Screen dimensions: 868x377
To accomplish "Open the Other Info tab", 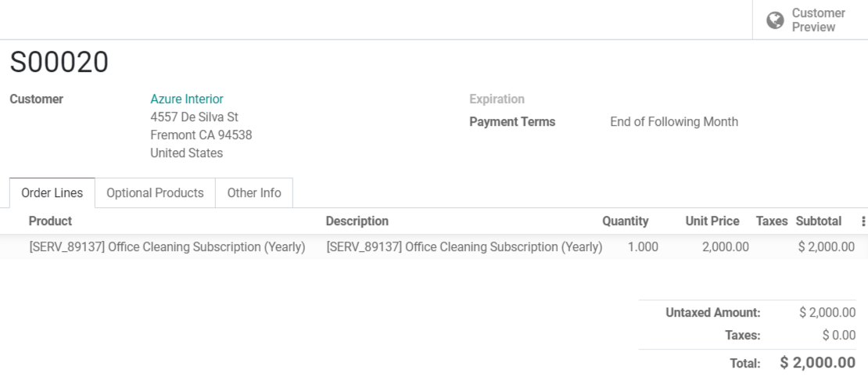I will pos(254,193).
